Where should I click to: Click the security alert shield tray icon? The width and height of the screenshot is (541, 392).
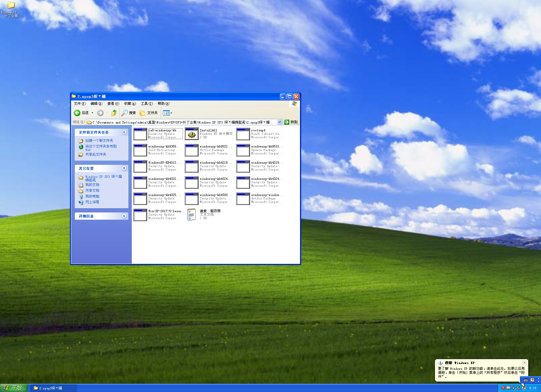click(503, 388)
